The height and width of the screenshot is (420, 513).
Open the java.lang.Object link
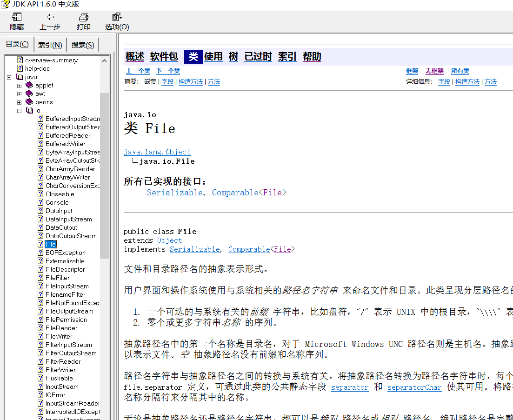coord(157,152)
